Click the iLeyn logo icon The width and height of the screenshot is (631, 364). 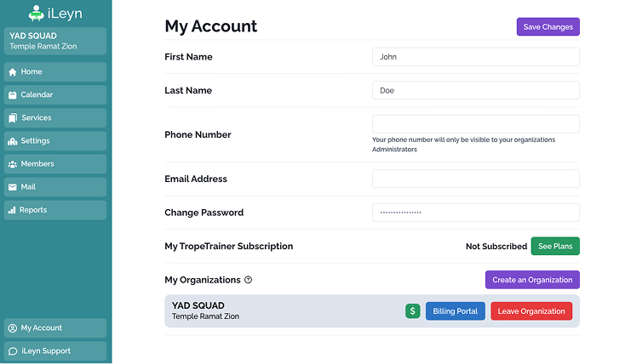37,13
